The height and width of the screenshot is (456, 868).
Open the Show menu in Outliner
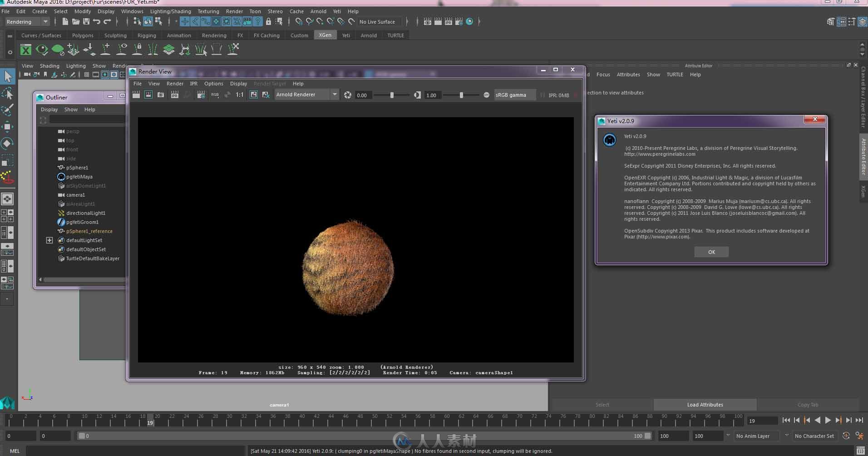tap(71, 109)
